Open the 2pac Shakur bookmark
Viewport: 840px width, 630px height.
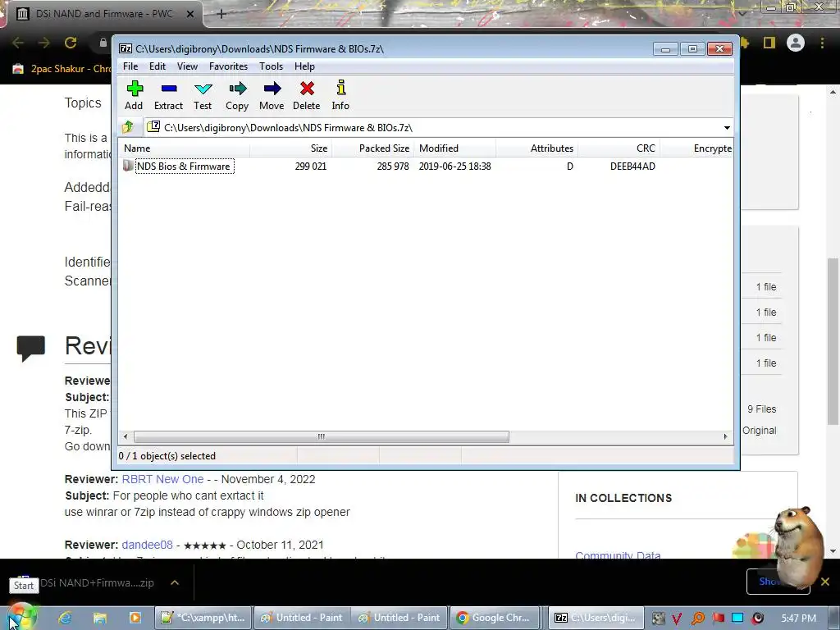coord(63,69)
